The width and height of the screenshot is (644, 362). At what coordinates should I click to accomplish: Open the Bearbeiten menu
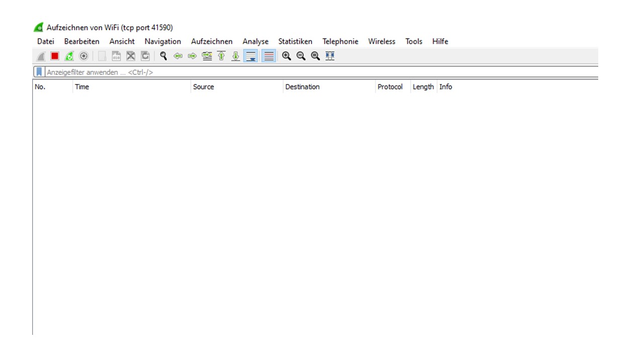[x=82, y=42]
